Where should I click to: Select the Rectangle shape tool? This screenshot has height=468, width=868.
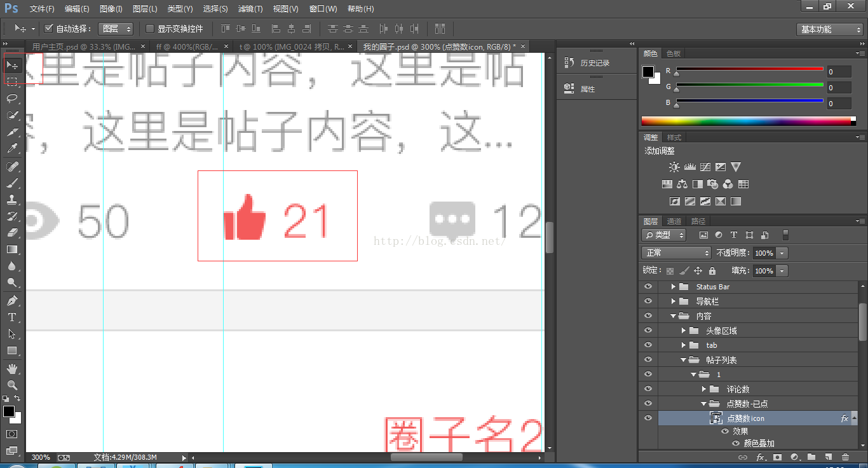(x=12, y=350)
